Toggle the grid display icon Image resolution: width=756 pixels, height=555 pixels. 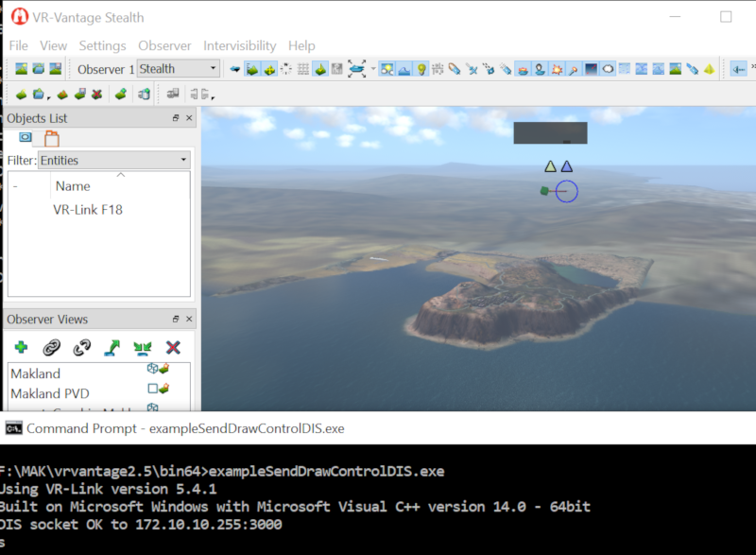coord(303,69)
